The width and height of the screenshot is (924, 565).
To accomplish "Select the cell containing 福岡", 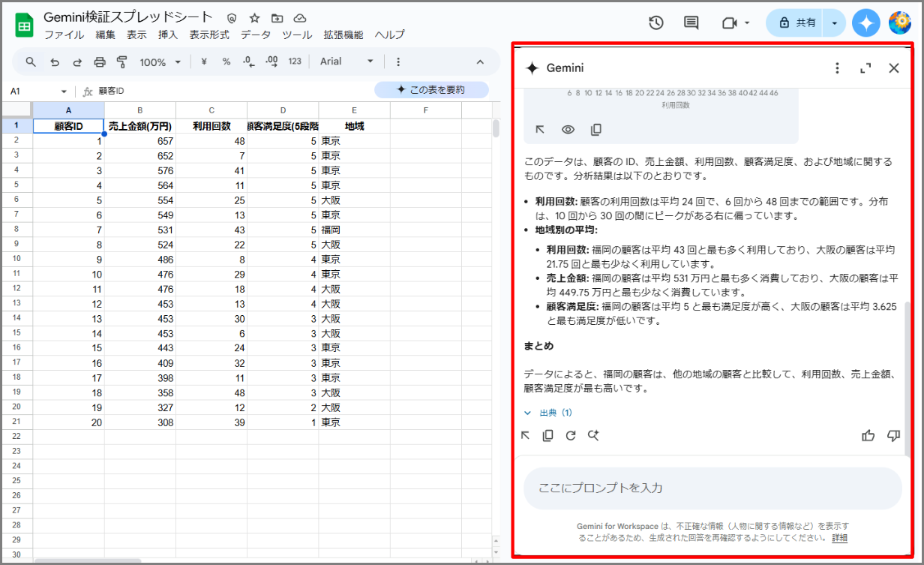I will (x=354, y=230).
